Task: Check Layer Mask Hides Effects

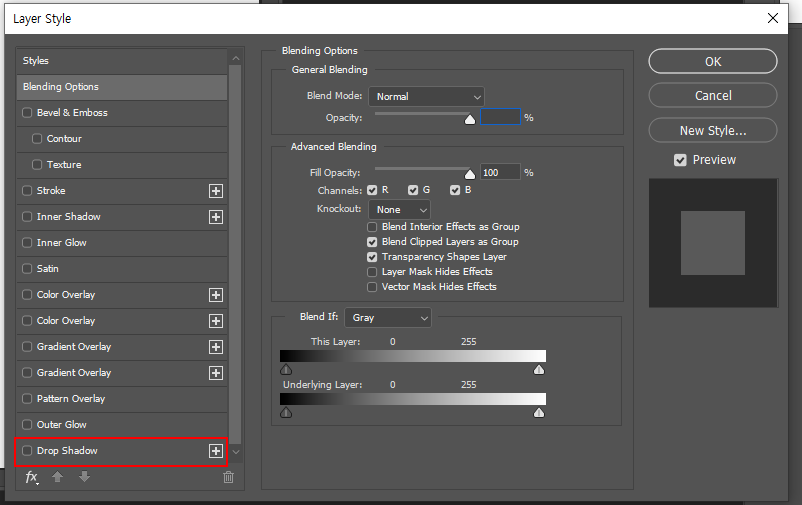Action: pyautogui.click(x=372, y=272)
